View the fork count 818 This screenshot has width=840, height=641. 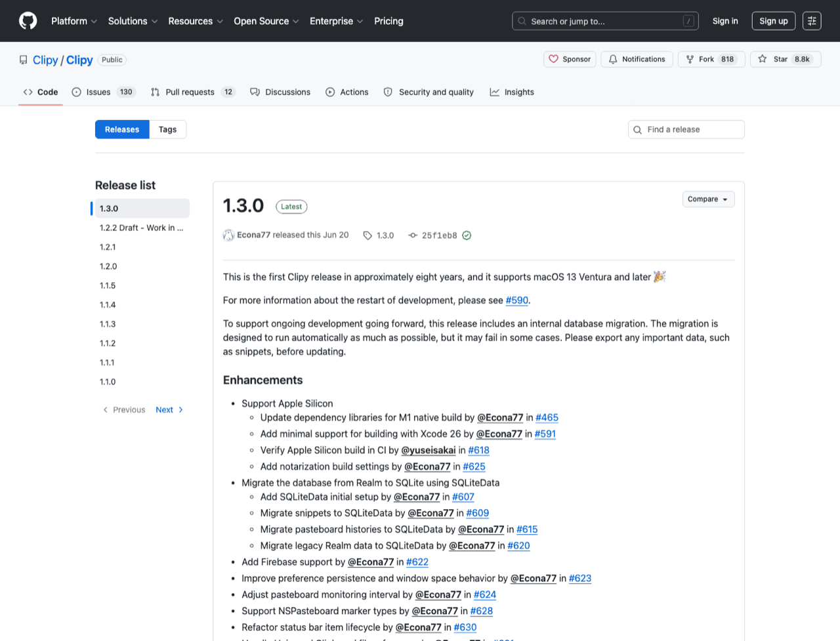[x=727, y=59]
